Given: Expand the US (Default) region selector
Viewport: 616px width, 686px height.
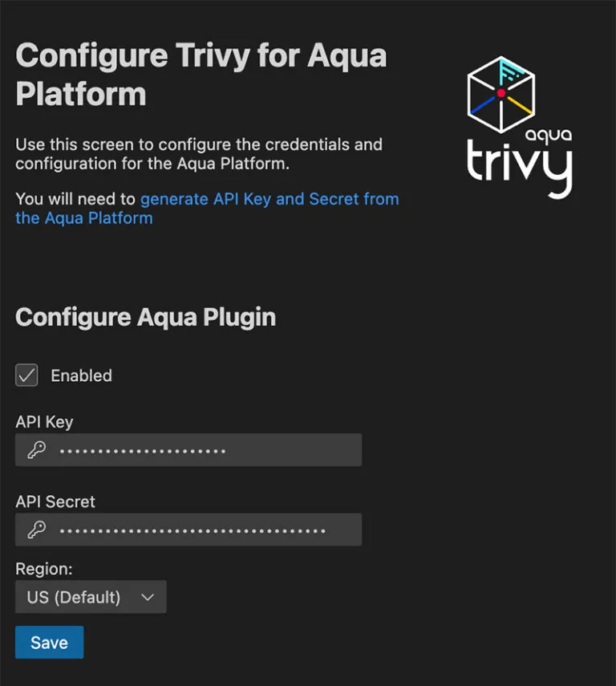Looking at the screenshot, I should click(x=91, y=597).
